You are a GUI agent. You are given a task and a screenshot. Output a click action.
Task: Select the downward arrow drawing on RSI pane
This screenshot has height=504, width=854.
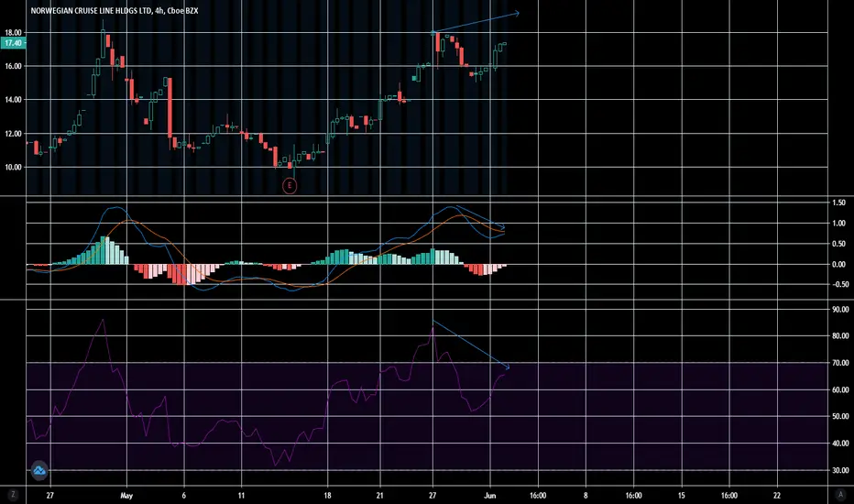pyautogui.click(x=471, y=345)
